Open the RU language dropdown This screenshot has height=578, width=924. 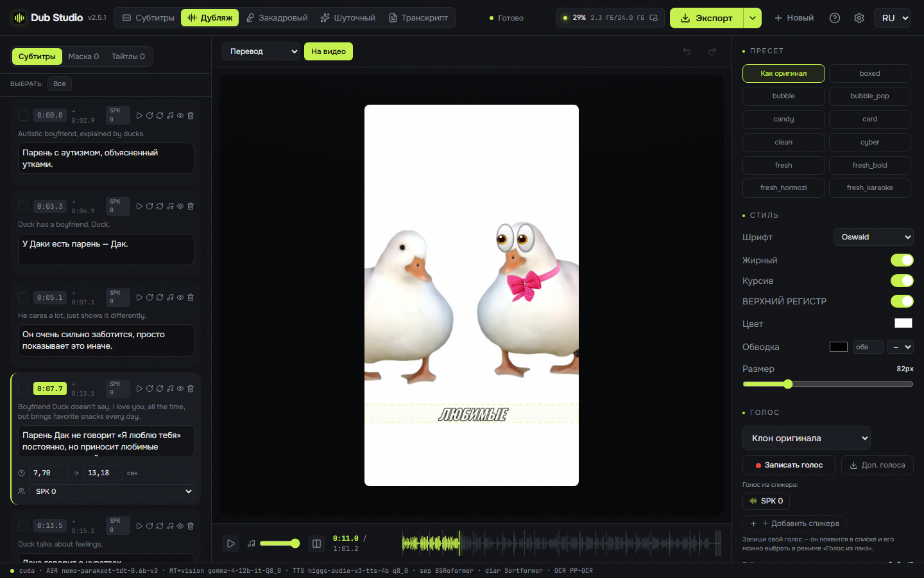click(893, 18)
